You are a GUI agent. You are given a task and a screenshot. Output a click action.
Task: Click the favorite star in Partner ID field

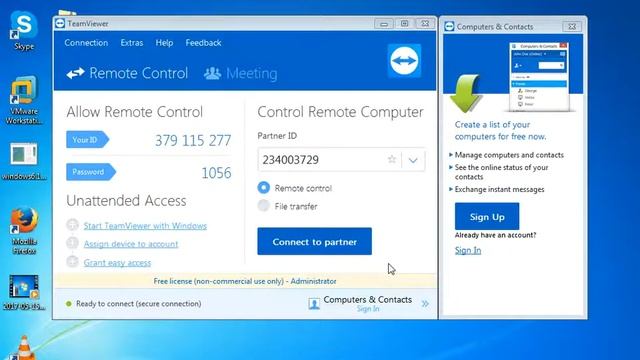tap(392, 160)
